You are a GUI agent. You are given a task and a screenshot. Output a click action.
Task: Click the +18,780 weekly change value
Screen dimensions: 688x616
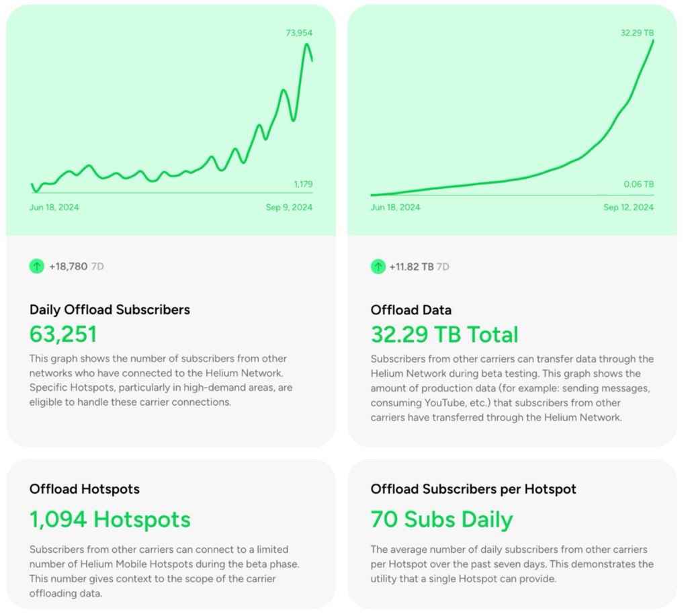[x=68, y=267]
